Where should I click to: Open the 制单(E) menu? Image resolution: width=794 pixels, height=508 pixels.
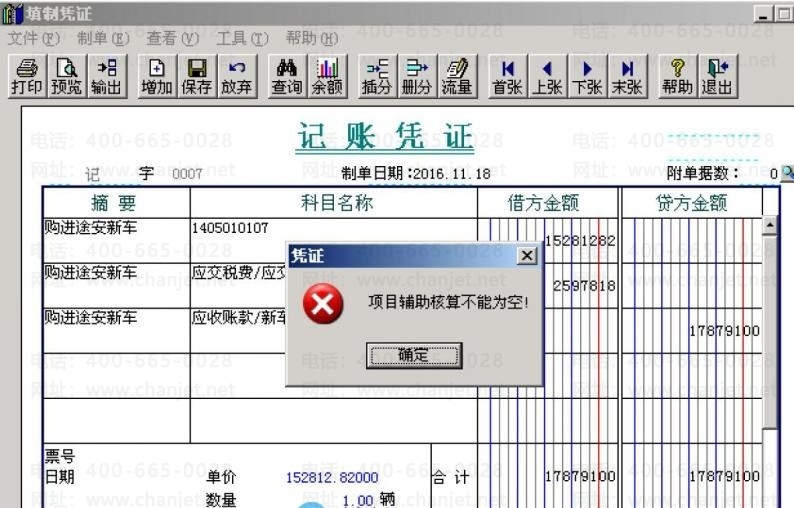click(x=103, y=38)
